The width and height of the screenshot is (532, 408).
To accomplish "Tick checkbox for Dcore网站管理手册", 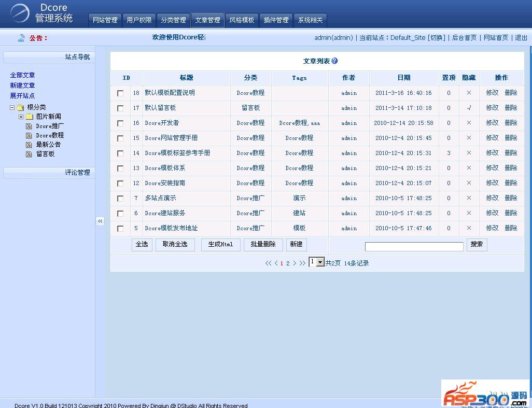I will (x=120, y=138).
